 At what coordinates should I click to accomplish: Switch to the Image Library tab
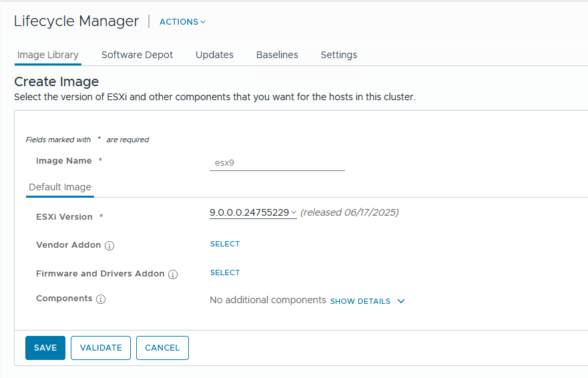coord(48,55)
